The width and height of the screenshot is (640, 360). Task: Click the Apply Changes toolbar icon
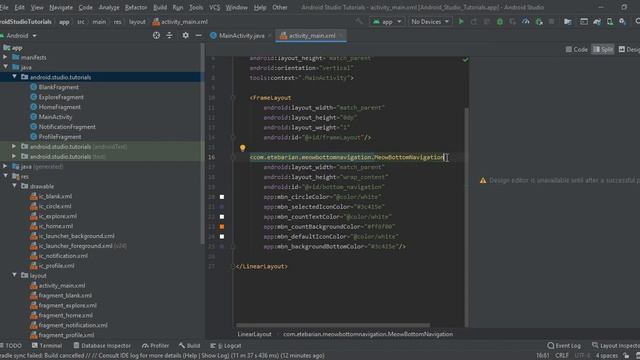click(474, 22)
